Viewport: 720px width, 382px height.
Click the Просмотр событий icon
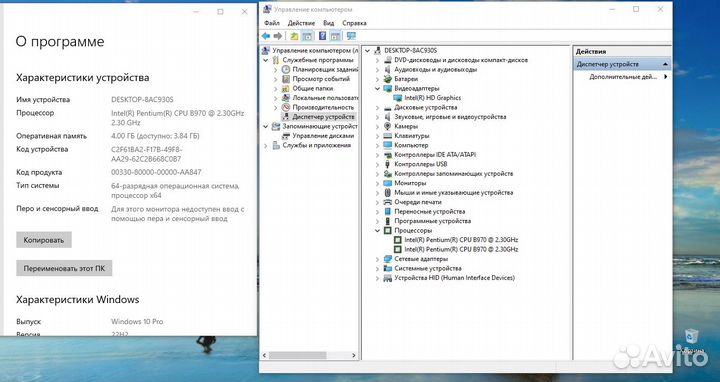pos(286,79)
